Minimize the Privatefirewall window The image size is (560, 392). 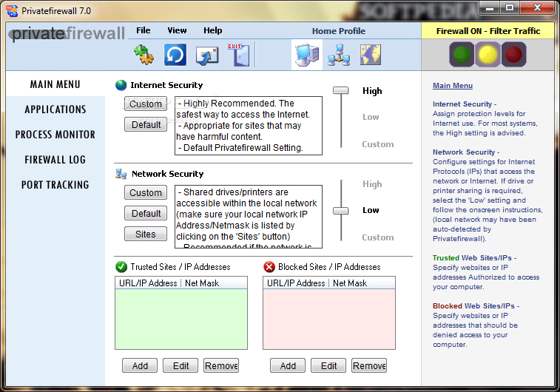(x=490, y=8)
